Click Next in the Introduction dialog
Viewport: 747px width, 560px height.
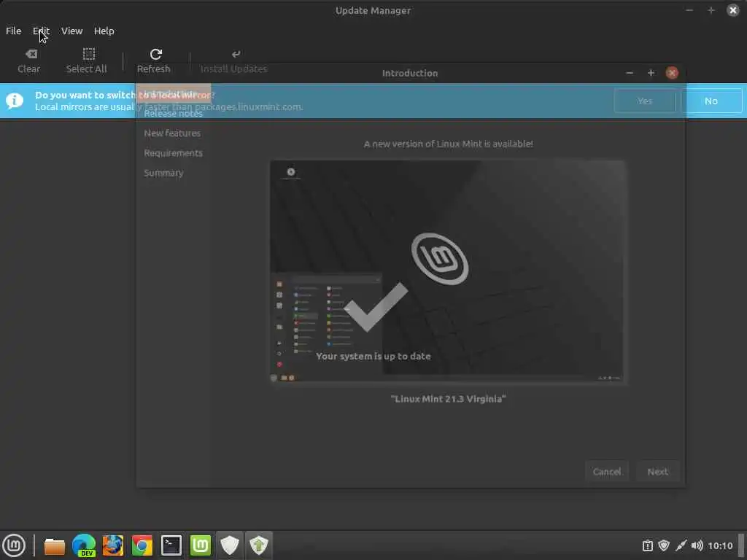658,472
